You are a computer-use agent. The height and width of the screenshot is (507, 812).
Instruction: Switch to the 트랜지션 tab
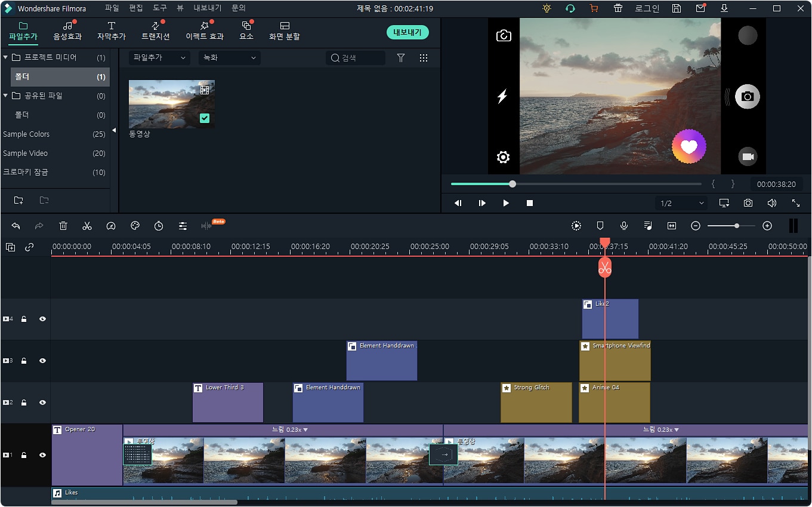click(x=155, y=31)
